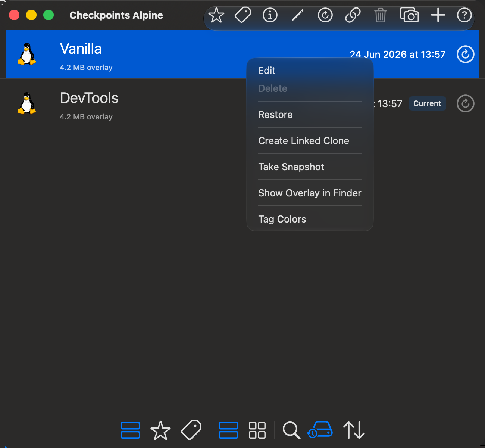This screenshot has height=448, width=485.
Task: Switch to grid view at bottom
Action: 257,430
